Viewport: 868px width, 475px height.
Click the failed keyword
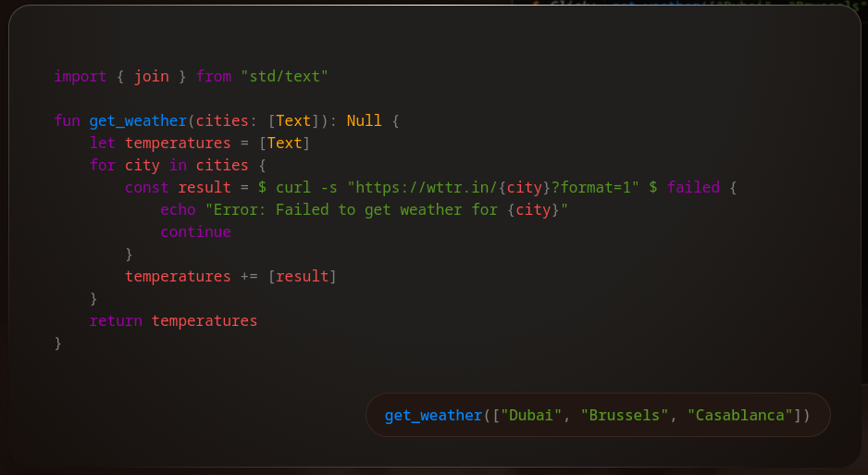[x=692, y=187]
